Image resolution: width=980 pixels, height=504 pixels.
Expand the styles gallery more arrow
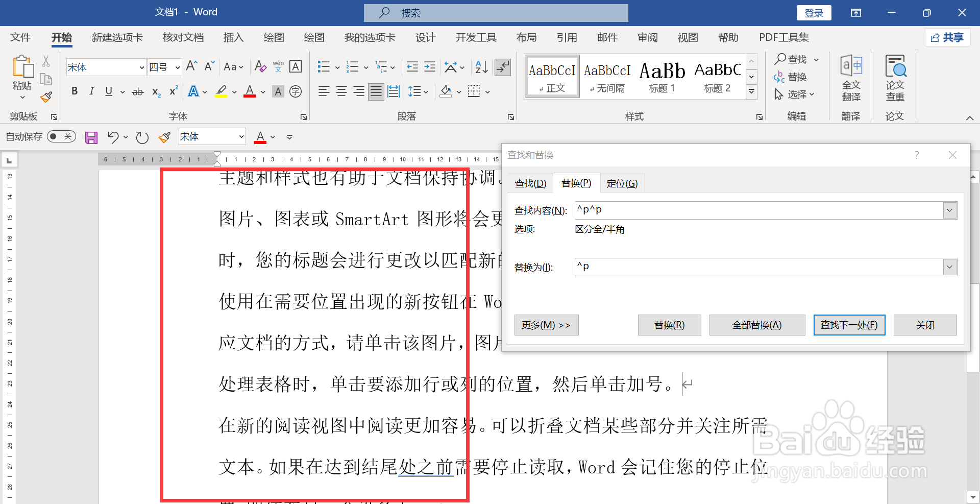[751, 92]
